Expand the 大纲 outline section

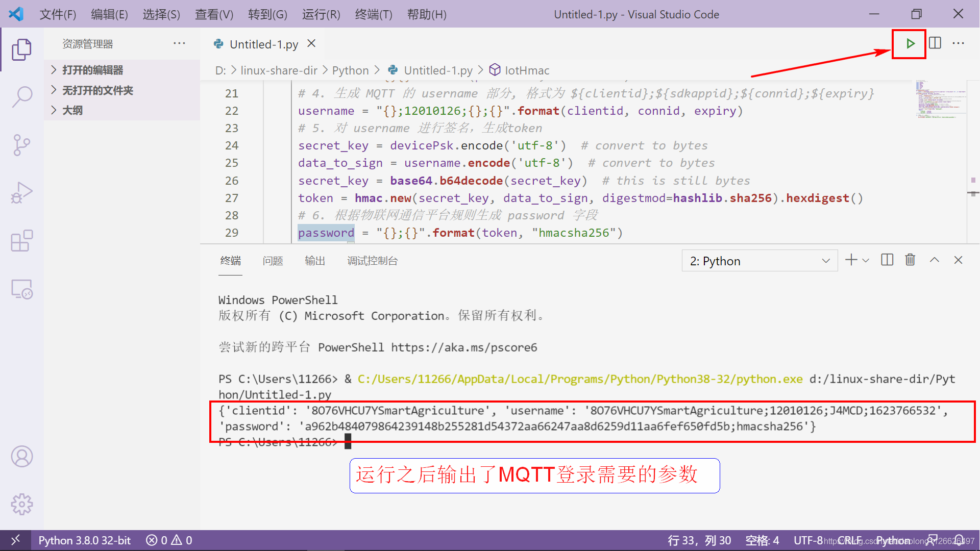72,110
